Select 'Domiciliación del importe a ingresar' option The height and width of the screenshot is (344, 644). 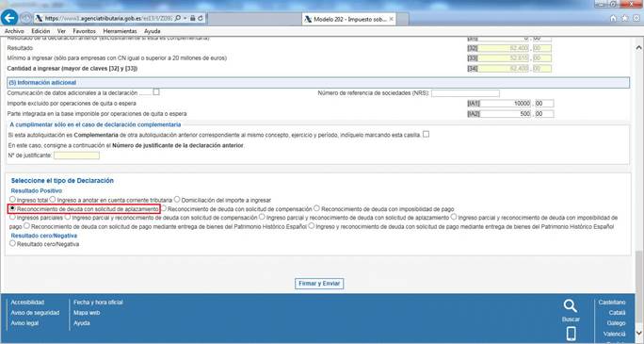coord(177,199)
